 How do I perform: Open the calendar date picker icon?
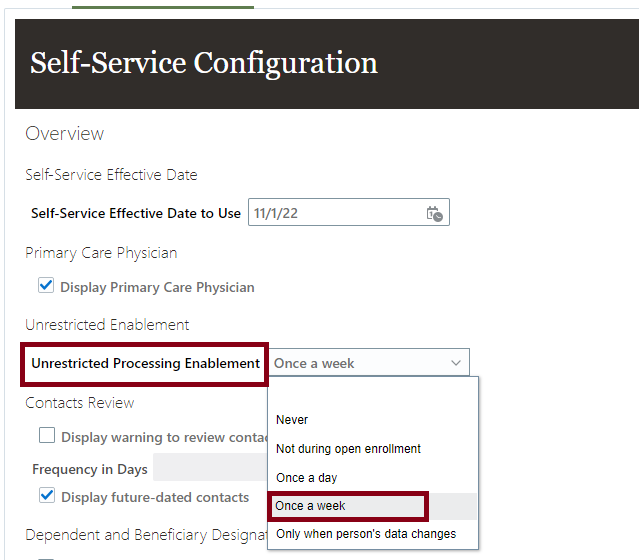[x=434, y=213]
